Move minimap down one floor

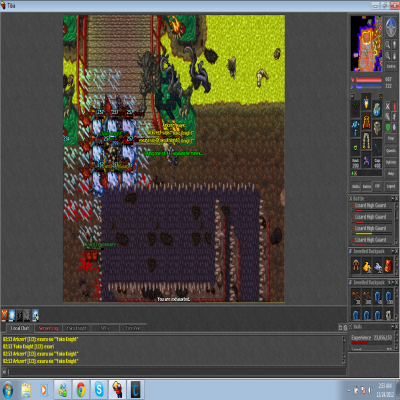[x=394, y=55]
